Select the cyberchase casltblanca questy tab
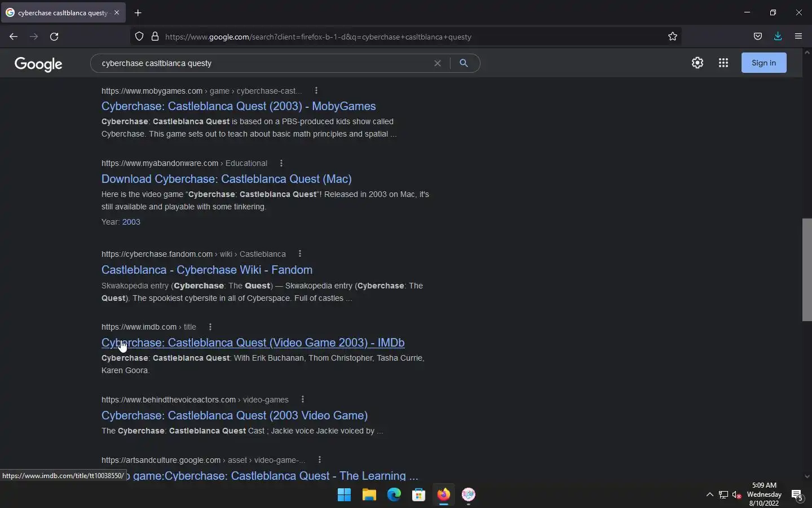Screen dimensions: 812x508 [x=63, y=12]
